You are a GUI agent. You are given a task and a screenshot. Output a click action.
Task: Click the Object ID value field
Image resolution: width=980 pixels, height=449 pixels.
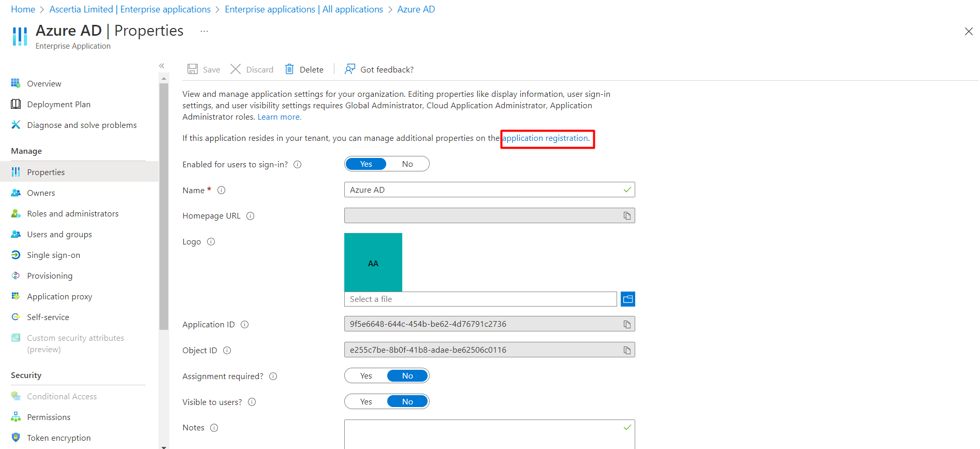[489, 350]
